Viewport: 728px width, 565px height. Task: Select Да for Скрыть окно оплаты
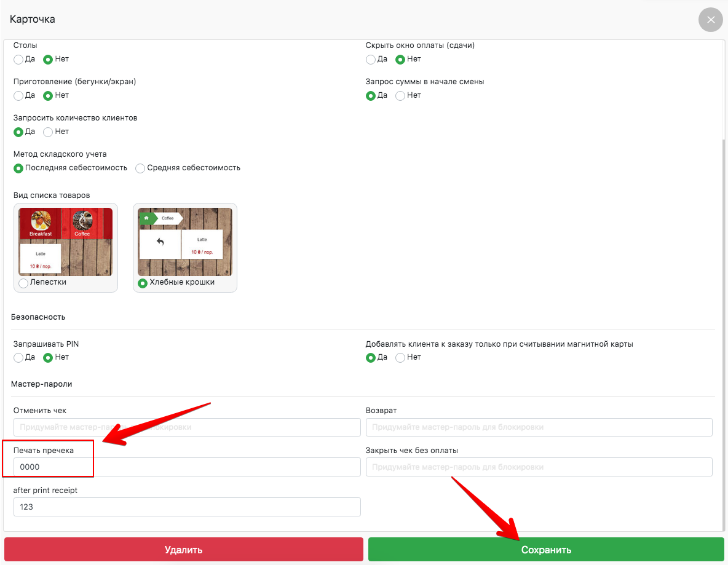(x=370, y=60)
